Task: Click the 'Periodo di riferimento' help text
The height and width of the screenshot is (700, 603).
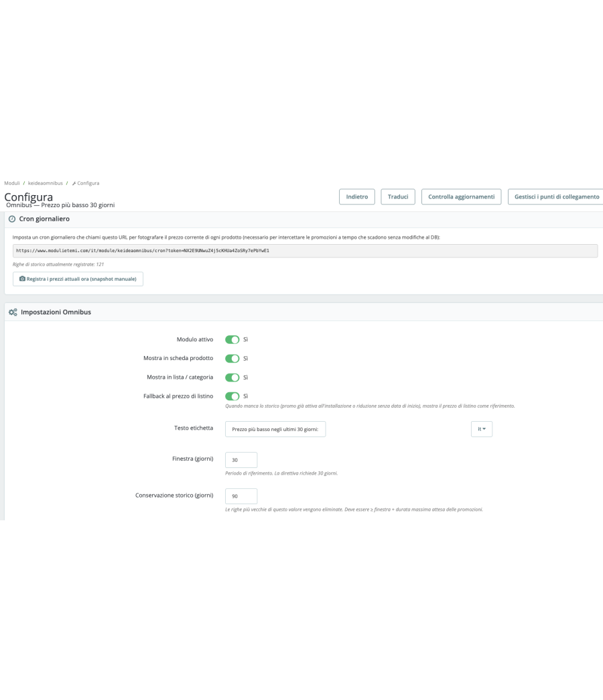Action: click(x=281, y=473)
